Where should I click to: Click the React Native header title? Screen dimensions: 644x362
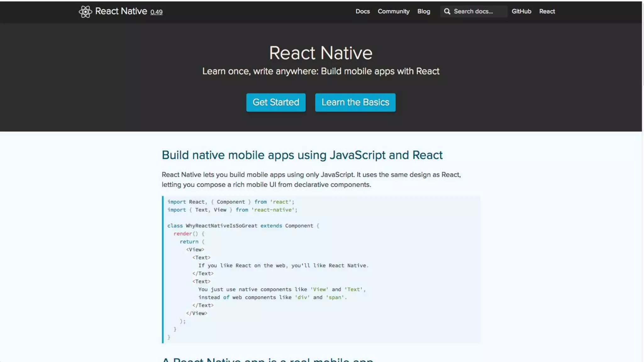point(121,11)
